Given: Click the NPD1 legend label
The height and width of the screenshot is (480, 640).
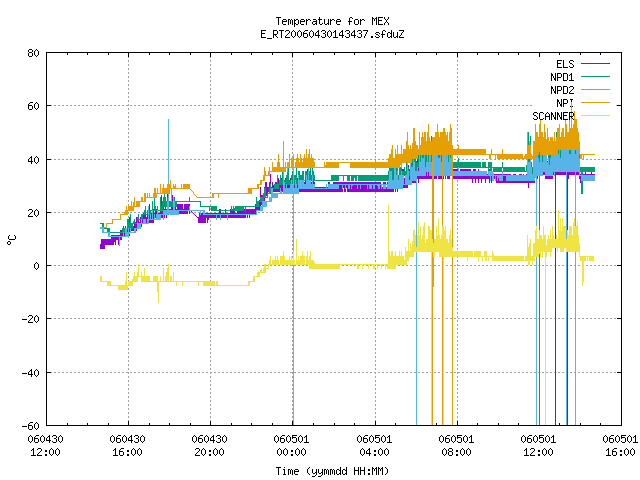Looking at the screenshot, I should 562,77.
